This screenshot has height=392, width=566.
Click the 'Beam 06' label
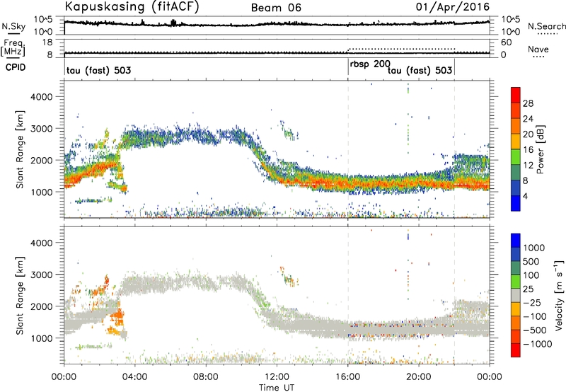click(x=276, y=8)
